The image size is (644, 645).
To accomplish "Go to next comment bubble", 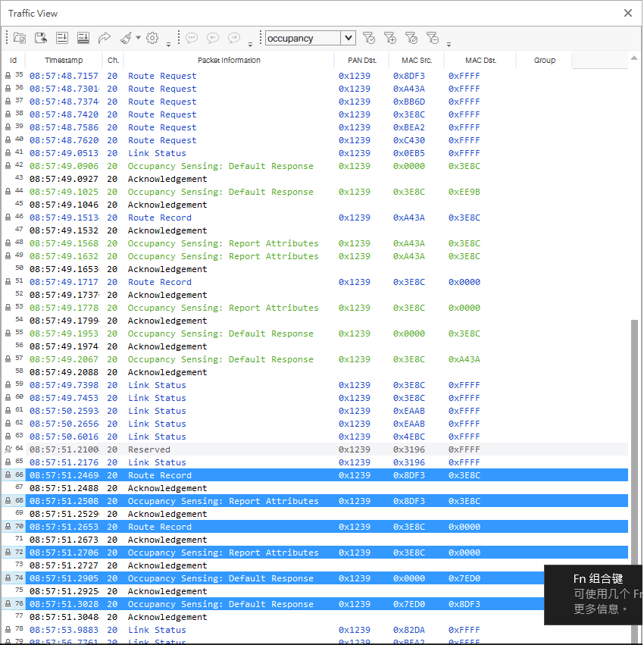I will 234,38.
